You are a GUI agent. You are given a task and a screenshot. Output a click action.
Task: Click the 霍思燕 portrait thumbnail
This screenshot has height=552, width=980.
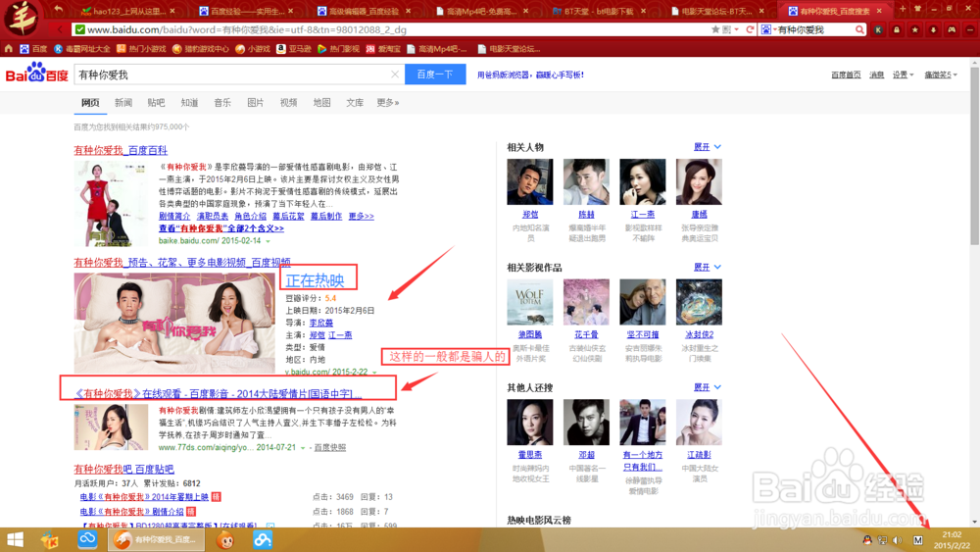[x=530, y=422]
